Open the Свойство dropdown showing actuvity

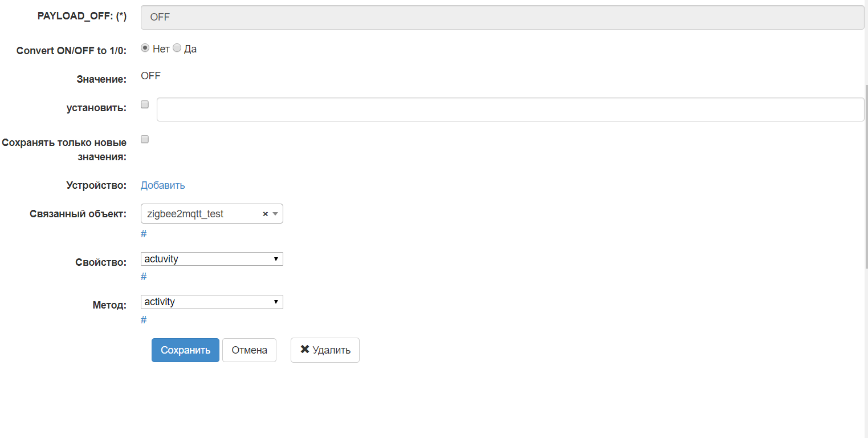[211, 259]
